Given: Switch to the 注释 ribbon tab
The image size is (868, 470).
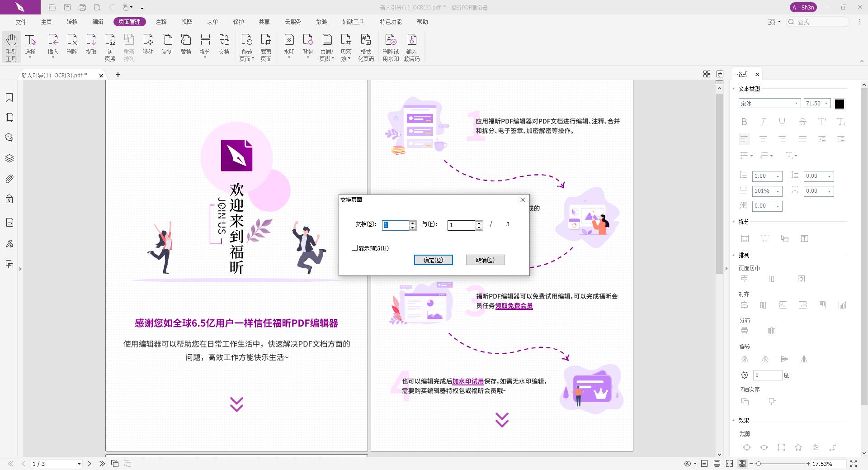Looking at the screenshot, I should [161, 21].
